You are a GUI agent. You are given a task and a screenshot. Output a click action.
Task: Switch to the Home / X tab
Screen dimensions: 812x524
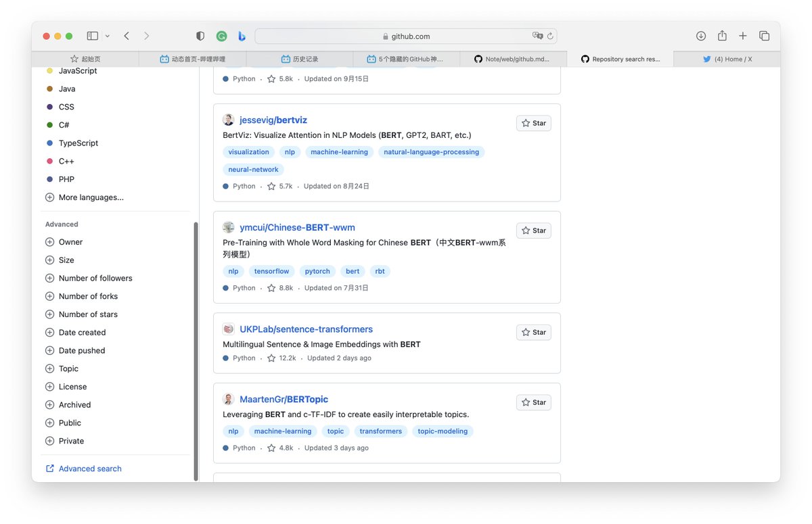(x=727, y=59)
